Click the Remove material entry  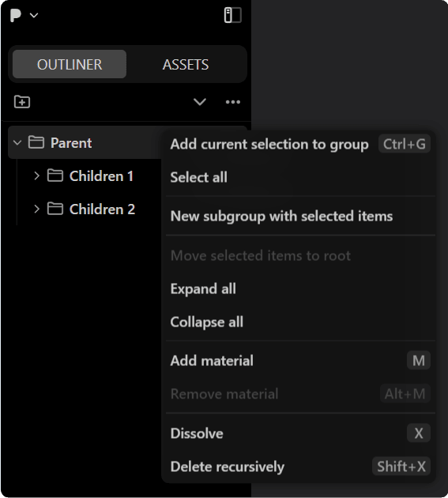click(300, 394)
